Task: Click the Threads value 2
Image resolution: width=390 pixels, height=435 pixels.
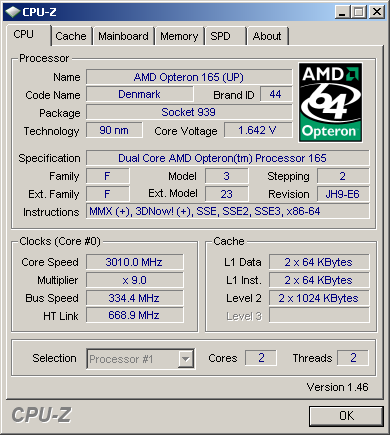Action: pos(353,358)
